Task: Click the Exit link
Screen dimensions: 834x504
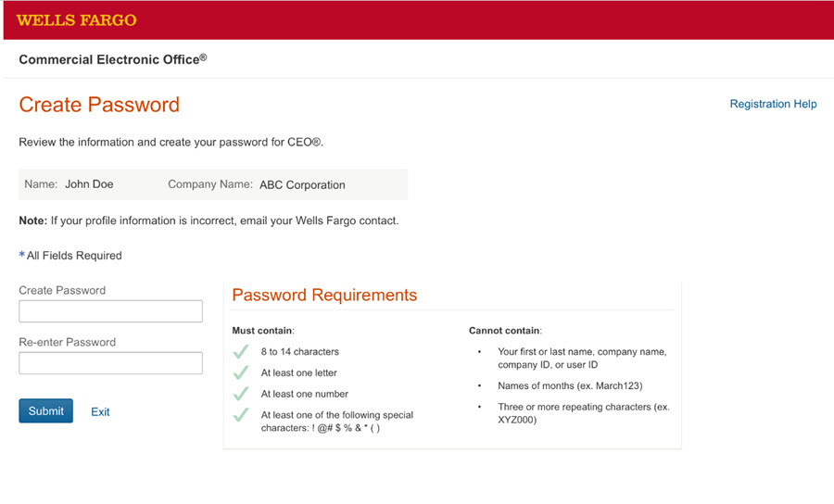Action: click(x=100, y=412)
